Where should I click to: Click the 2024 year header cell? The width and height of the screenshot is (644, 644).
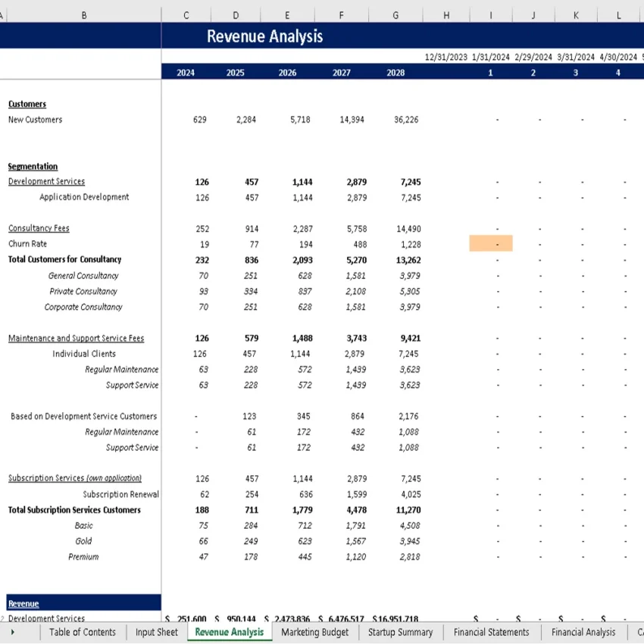pos(186,73)
